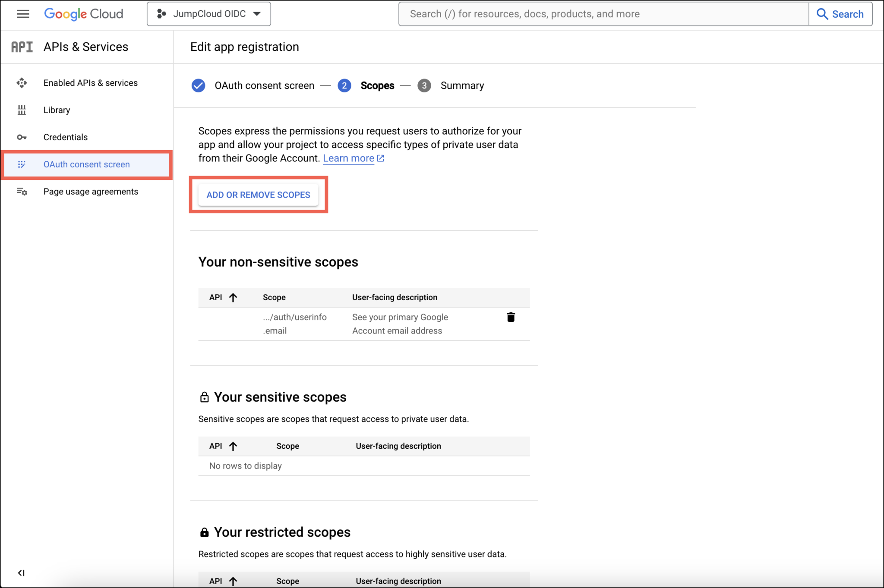
Task: Click the ADD OR REMOVE SCOPES button
Action: (258, 195)
